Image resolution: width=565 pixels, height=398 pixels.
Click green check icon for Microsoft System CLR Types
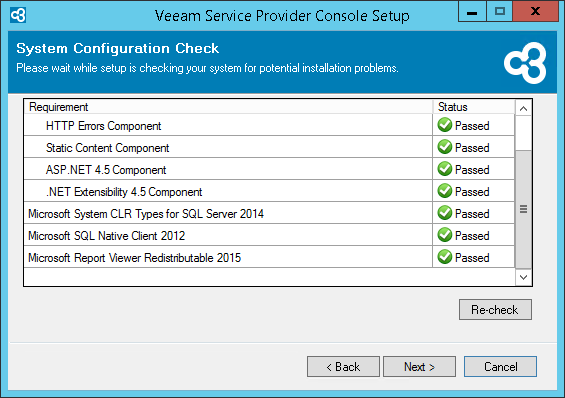445,213
